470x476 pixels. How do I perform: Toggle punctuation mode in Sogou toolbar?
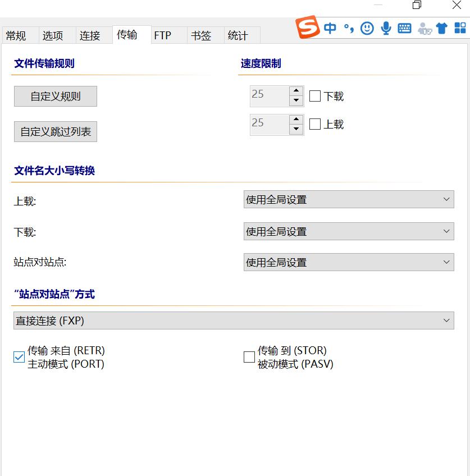[349, 28]
